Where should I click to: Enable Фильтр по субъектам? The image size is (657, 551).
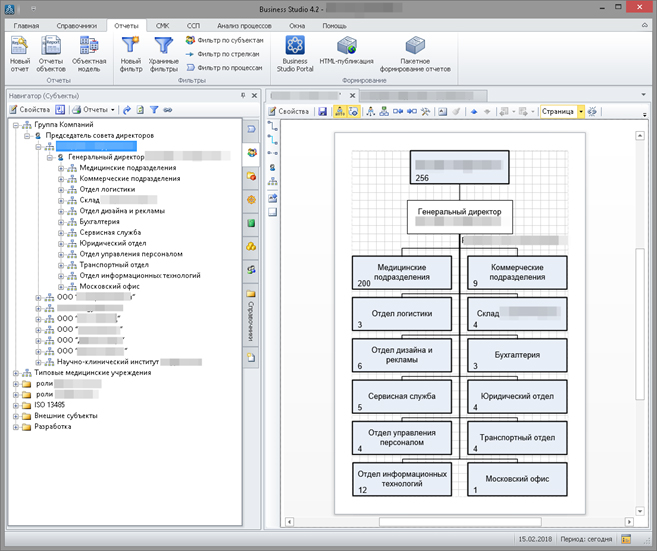click(223, 40)
